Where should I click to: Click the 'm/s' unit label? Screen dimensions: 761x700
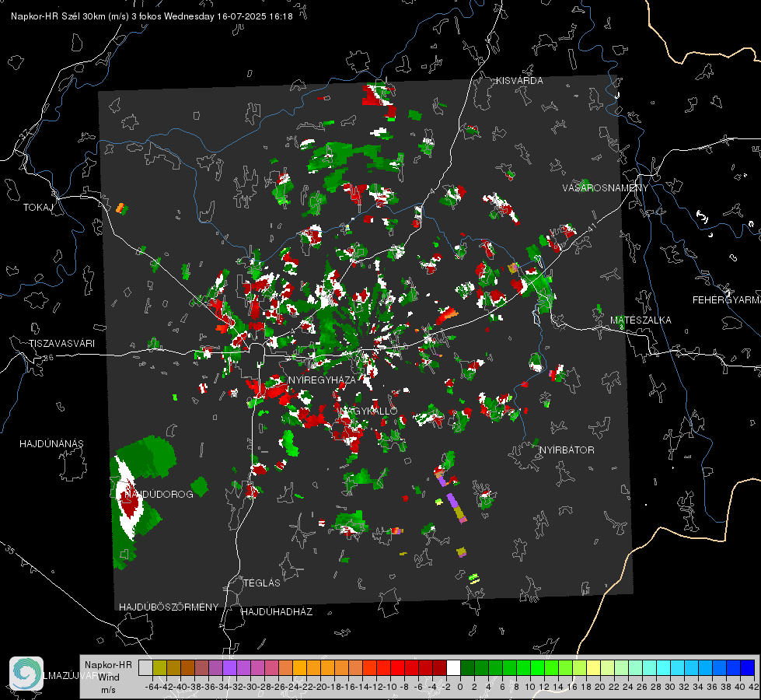[x=108, y=690]
